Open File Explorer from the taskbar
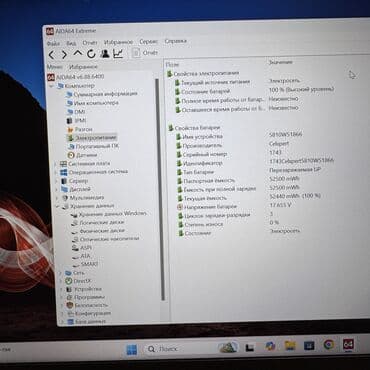Viewport: 370px width, 370px height. (x=290, y=346)
